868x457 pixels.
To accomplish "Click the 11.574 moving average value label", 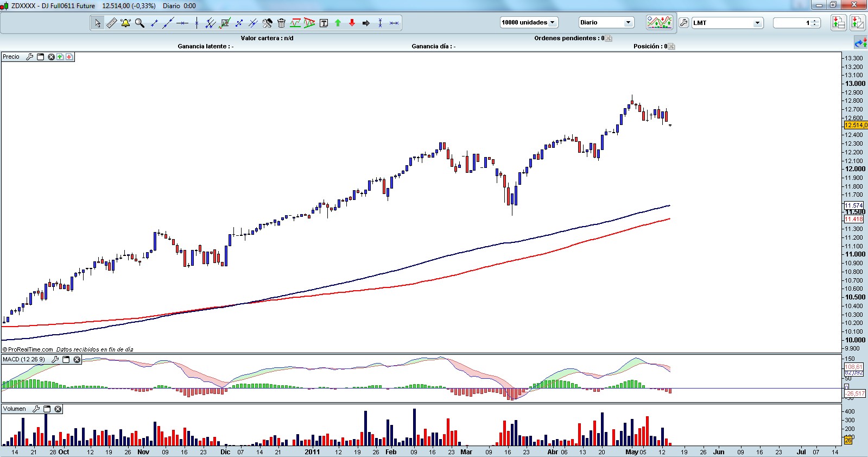I will tap(854, 205).
